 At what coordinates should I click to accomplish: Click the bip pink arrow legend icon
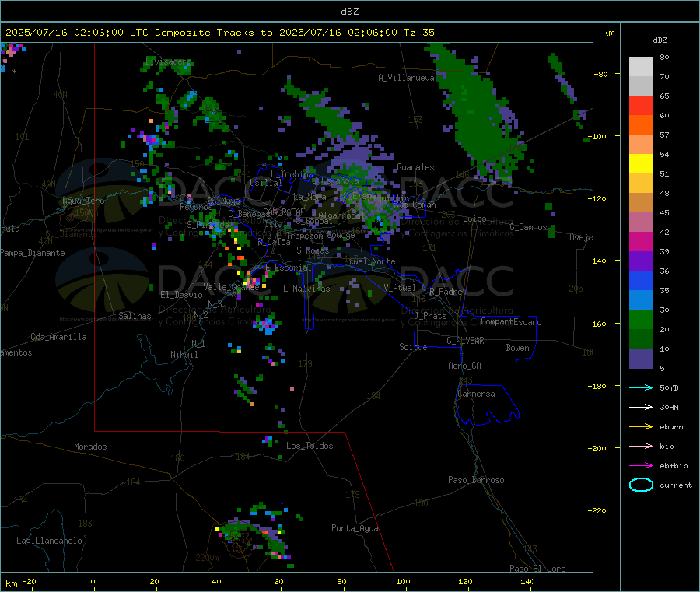641,446
